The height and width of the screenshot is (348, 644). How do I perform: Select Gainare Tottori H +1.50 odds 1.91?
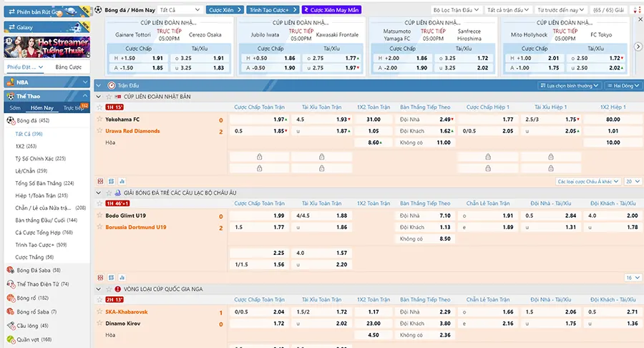(139, 58)
